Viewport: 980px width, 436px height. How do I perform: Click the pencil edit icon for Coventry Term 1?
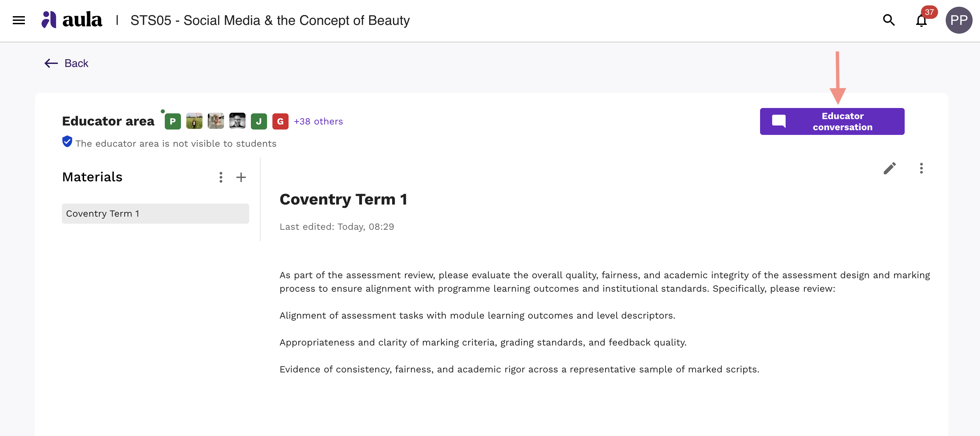pos(890,168)
